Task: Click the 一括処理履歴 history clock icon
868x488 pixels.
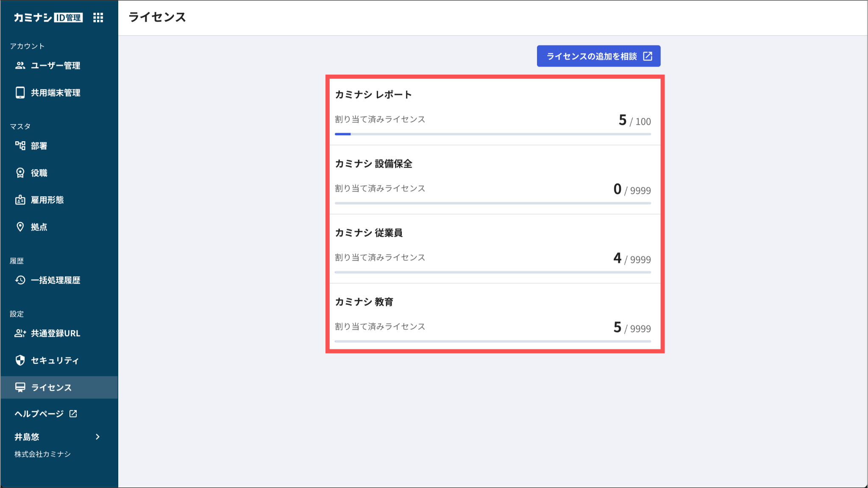Action: click(20, 280)
